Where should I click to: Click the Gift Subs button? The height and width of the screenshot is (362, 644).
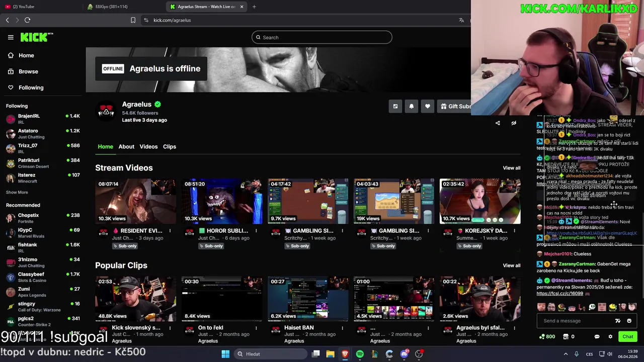coord(454,106)
